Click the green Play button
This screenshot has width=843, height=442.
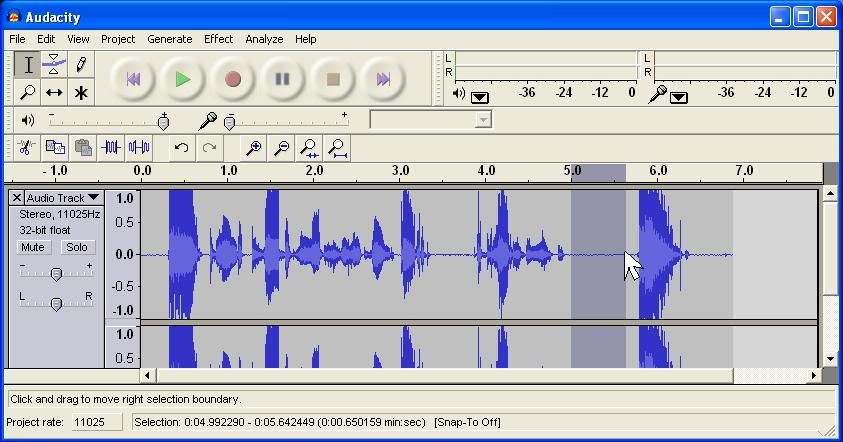pos(183,80)
